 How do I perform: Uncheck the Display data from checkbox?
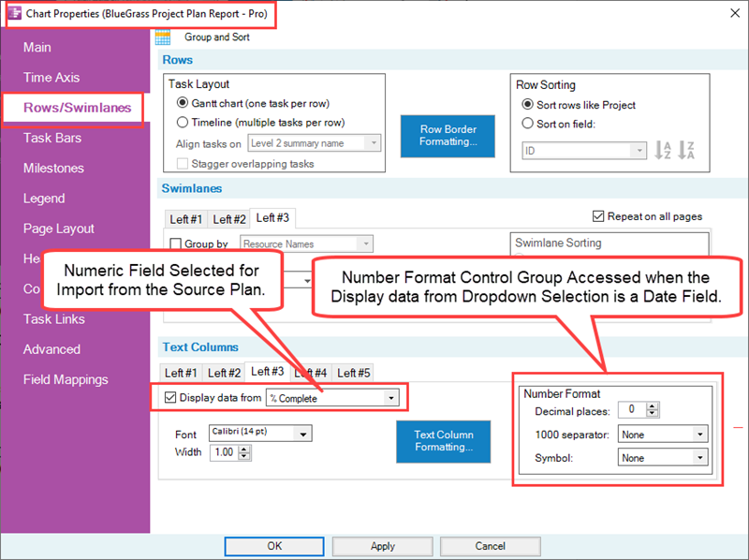pos(169,397)
